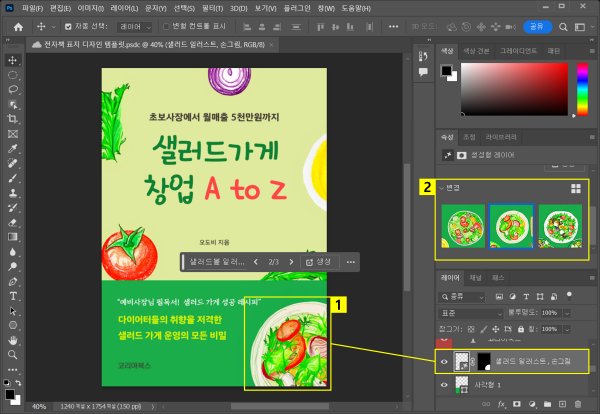
Task: Delete layer using the trash icon
Action: [576, 403]
